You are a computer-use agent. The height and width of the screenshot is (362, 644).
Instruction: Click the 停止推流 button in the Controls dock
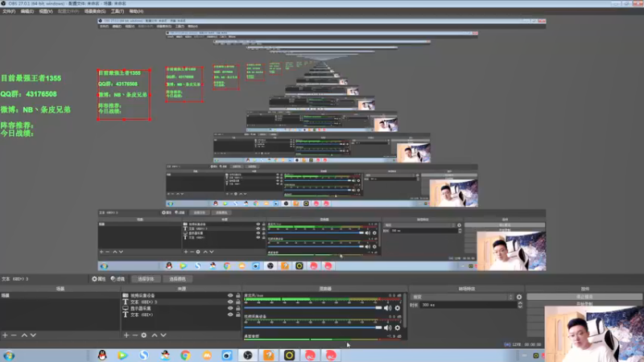pos(584,297)
